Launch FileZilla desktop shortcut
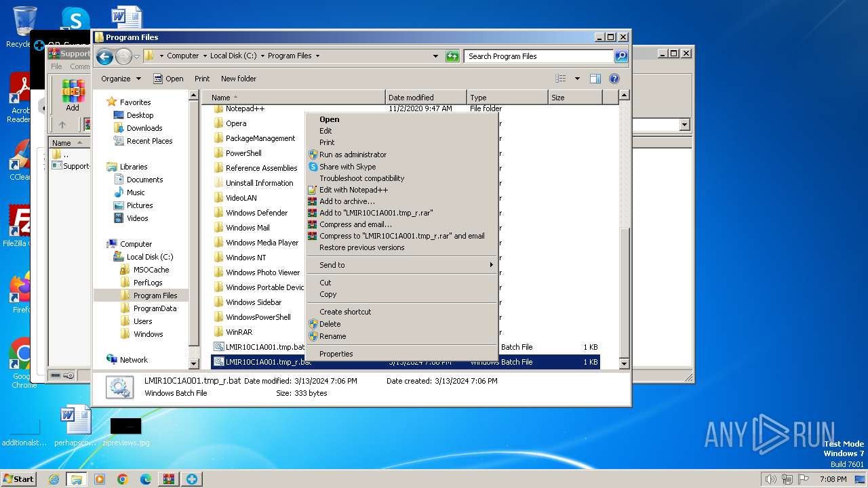 pos(20,226)
